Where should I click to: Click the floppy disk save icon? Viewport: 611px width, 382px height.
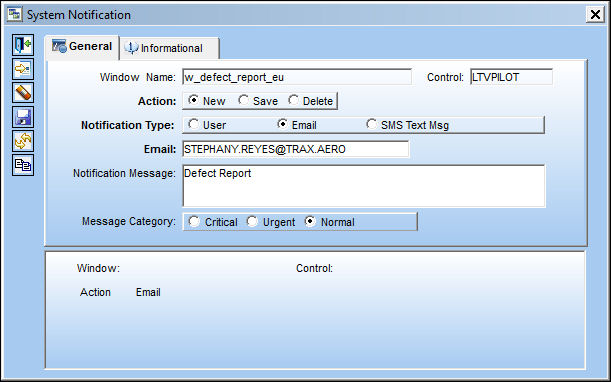tap(23, 117)
